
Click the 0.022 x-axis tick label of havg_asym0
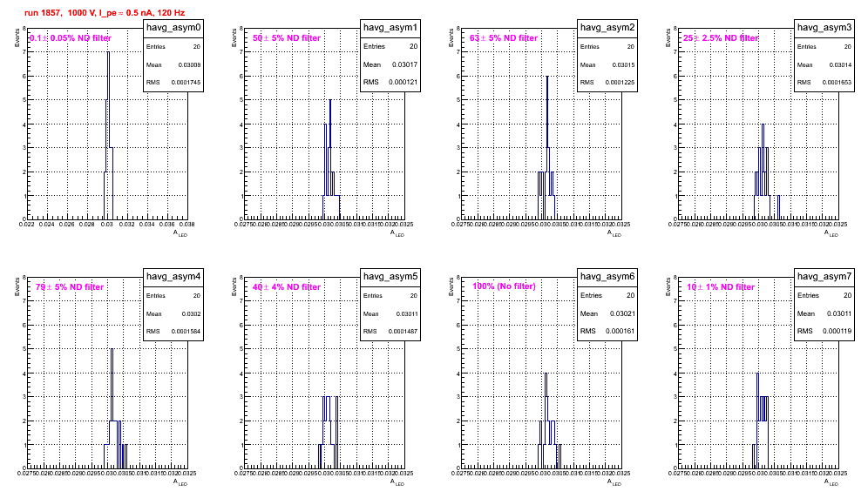(26, 225)
